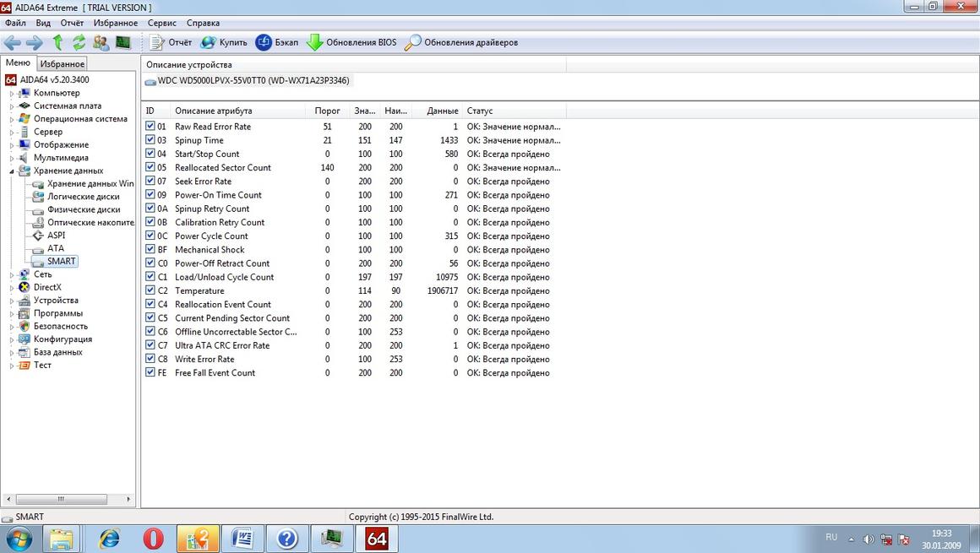Image resolution: width=980 pixels, height=553 pixels.
Task: Expand the DirectX tree node
Action: [11, 287]
